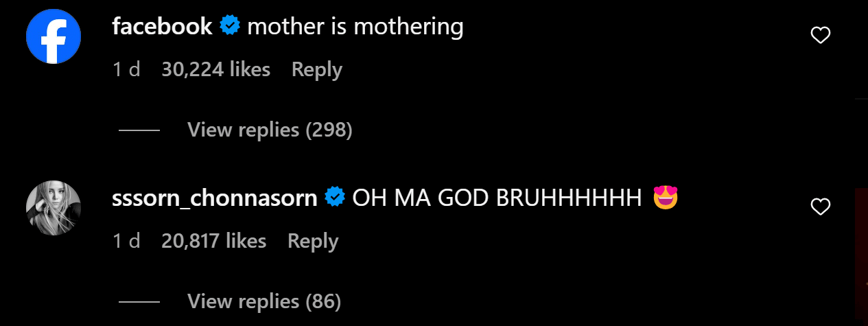Click the facebook username link
868x326 pixels.
(x=162, y=27)
